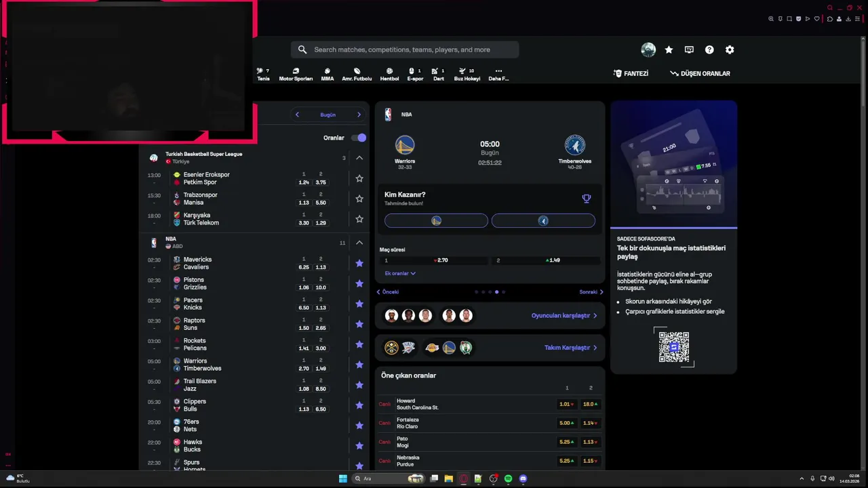The image size is (868, 488).
Task: Unfavorite the Rockets vs Pelicans match
Action: click(359, 344)
